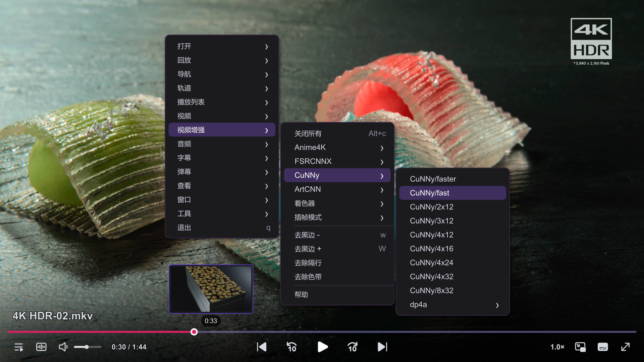The height and width of the screenshot is (362, 644).
Task: Go to next file button
Action: click(x=382, y=347)
